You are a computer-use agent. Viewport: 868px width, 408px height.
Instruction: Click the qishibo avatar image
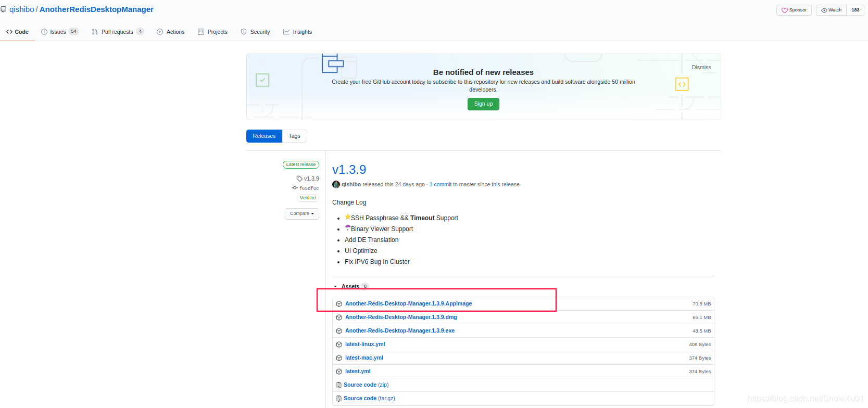[x=336, y=184]
